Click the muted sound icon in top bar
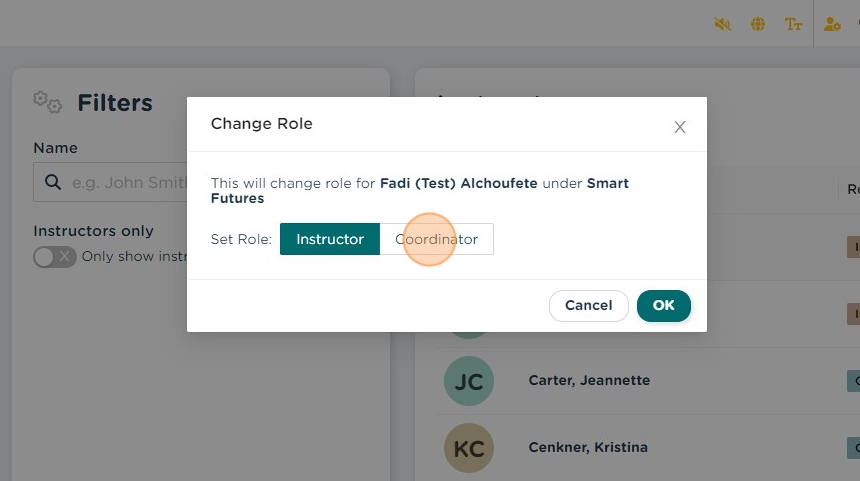860x481 pixels. pyautogui.click(x=722, y=24)
